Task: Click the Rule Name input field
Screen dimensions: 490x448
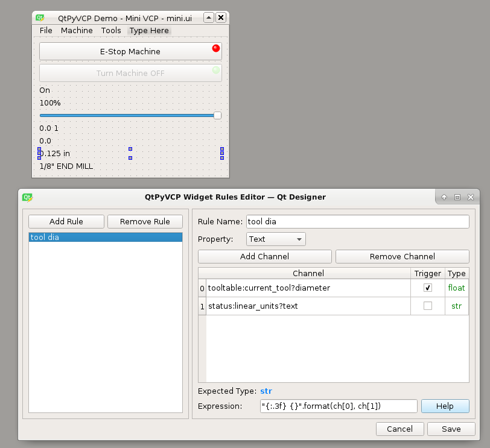Action: click(x=357, y=221)
